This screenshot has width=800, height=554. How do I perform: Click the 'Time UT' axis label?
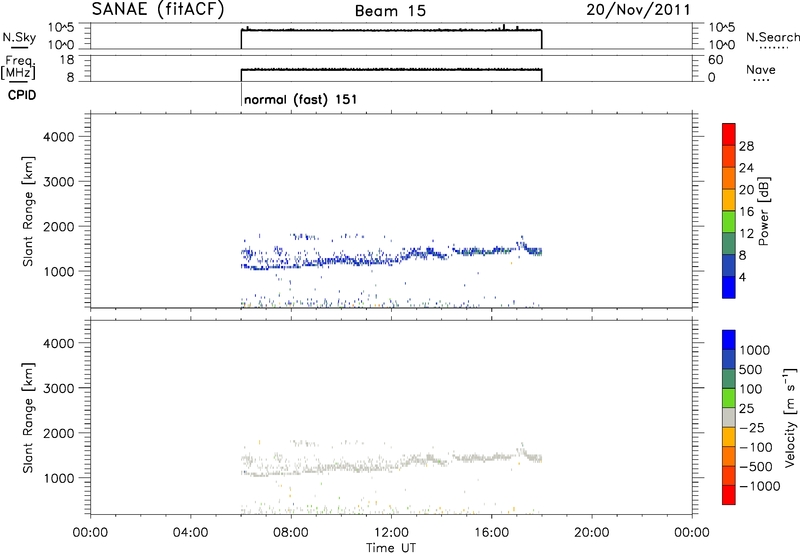click(391, 548)
